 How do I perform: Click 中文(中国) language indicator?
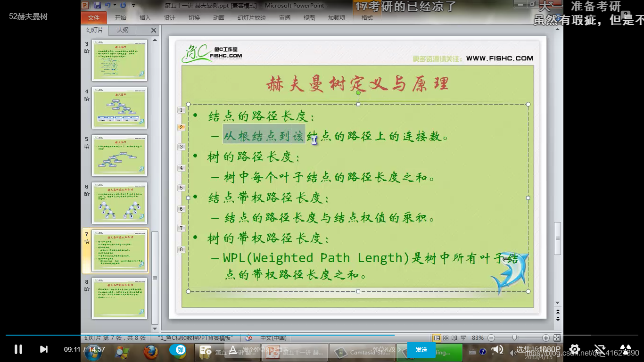pos(273,338)
